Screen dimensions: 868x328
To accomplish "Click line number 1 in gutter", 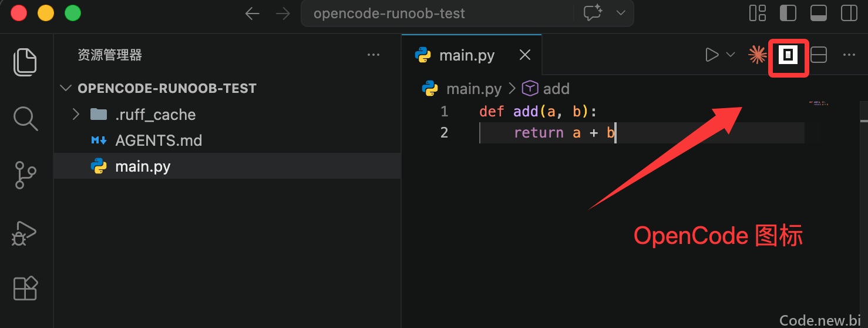I will (444, 111).
